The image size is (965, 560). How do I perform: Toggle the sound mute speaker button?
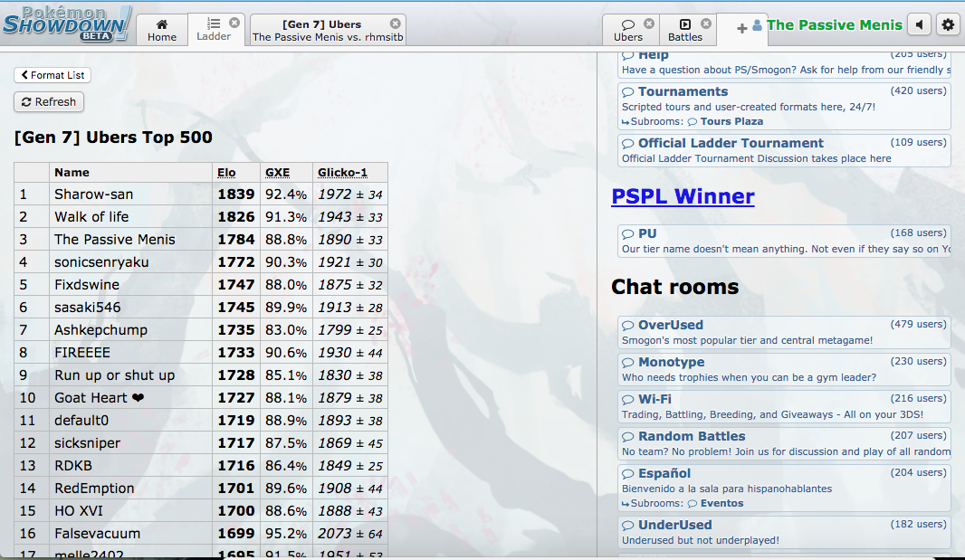click(x=920, y=24)
